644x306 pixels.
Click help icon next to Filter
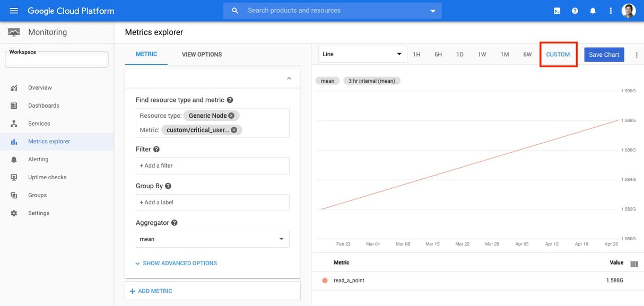(x=156, y=150)
